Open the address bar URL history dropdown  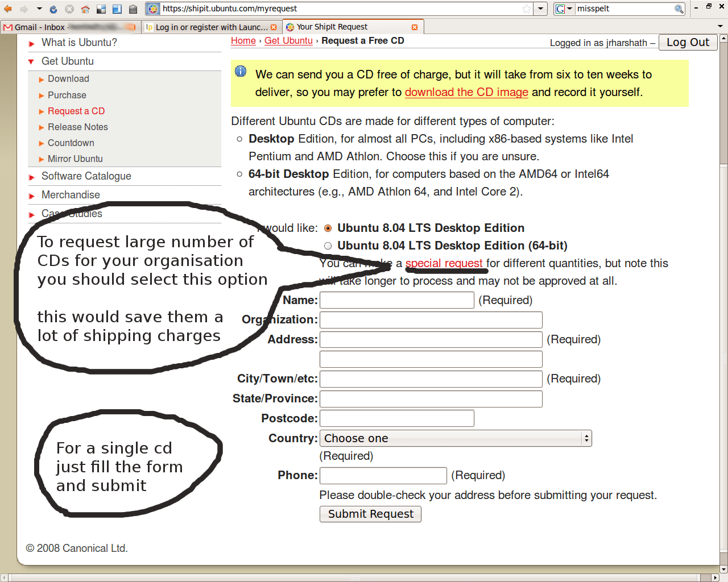tap(541, 9)
